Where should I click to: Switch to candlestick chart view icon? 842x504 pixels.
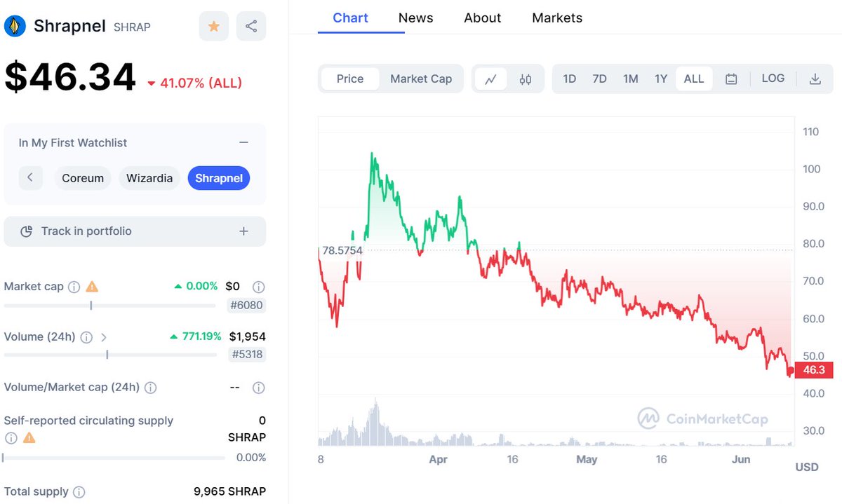coord(526,79)
